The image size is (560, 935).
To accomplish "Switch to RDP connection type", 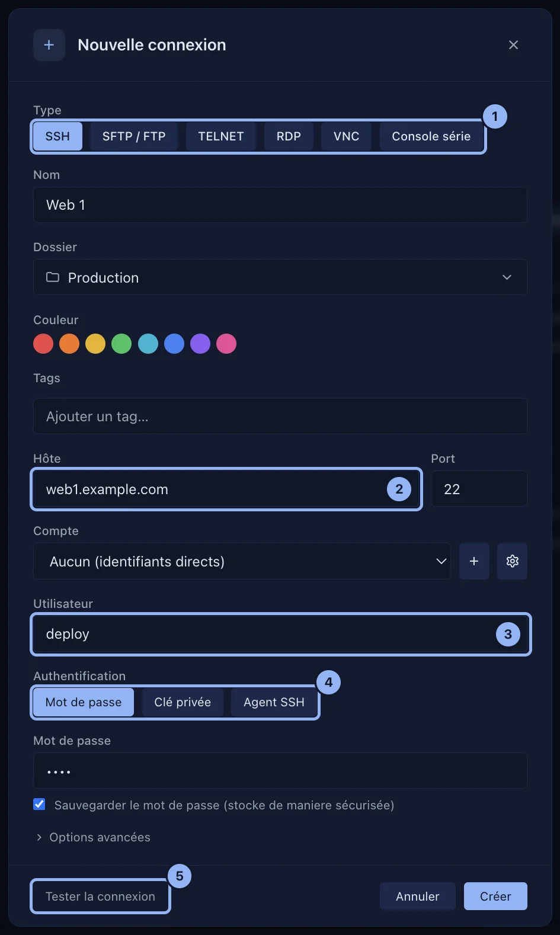I will 289,136.
